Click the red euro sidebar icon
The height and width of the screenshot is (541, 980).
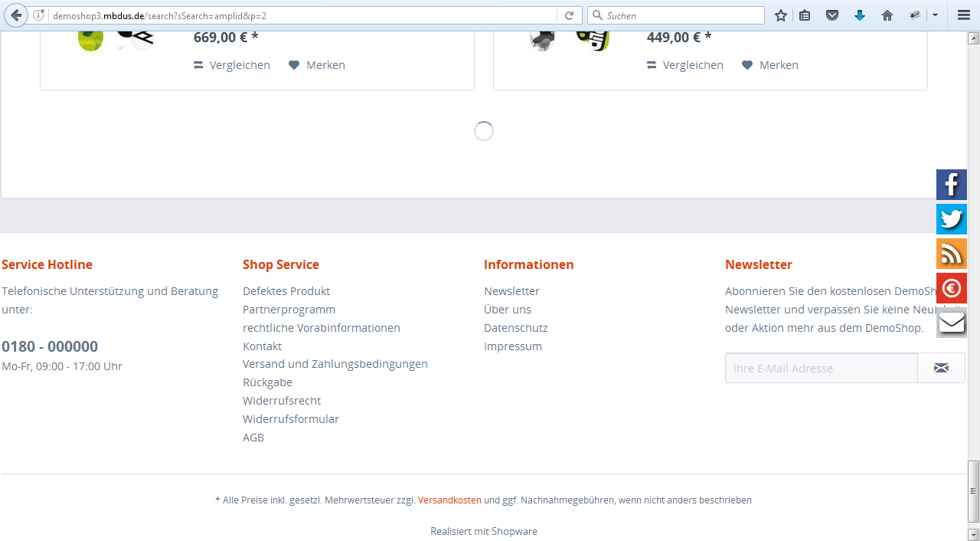click(951, 288)
